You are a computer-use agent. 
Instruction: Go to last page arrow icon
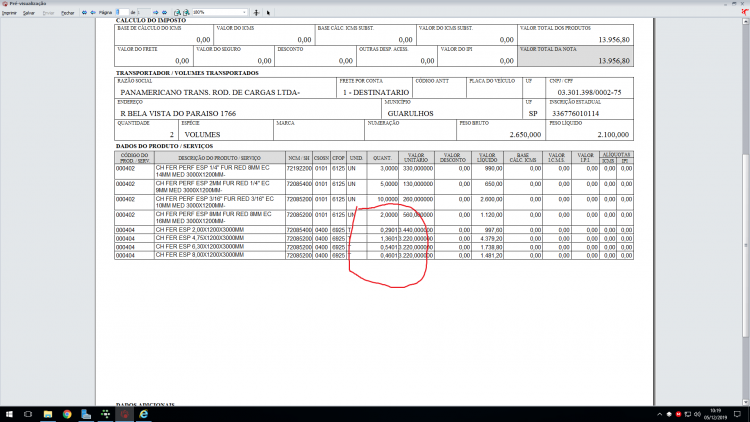coord(164,12)
